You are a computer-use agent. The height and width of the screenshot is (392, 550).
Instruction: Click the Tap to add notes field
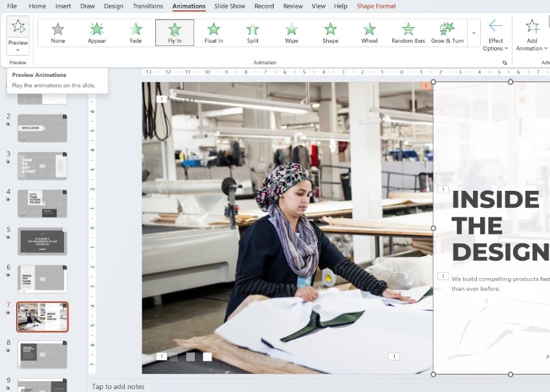[x=118, y=386]
